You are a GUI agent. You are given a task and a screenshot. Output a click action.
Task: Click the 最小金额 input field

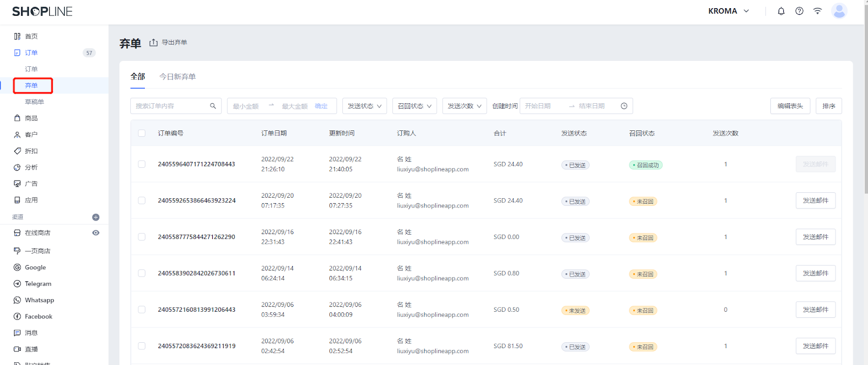[247, 106]
